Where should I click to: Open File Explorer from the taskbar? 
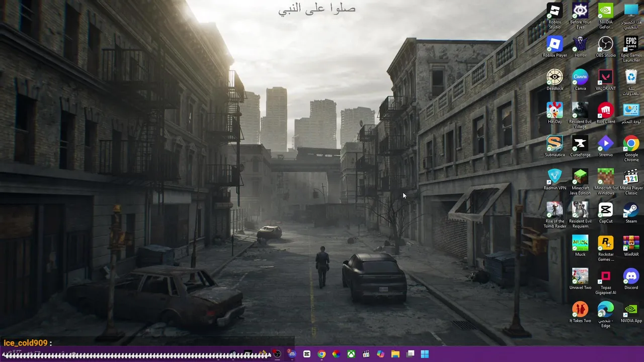pyautogui.click(x=395, y=354)
